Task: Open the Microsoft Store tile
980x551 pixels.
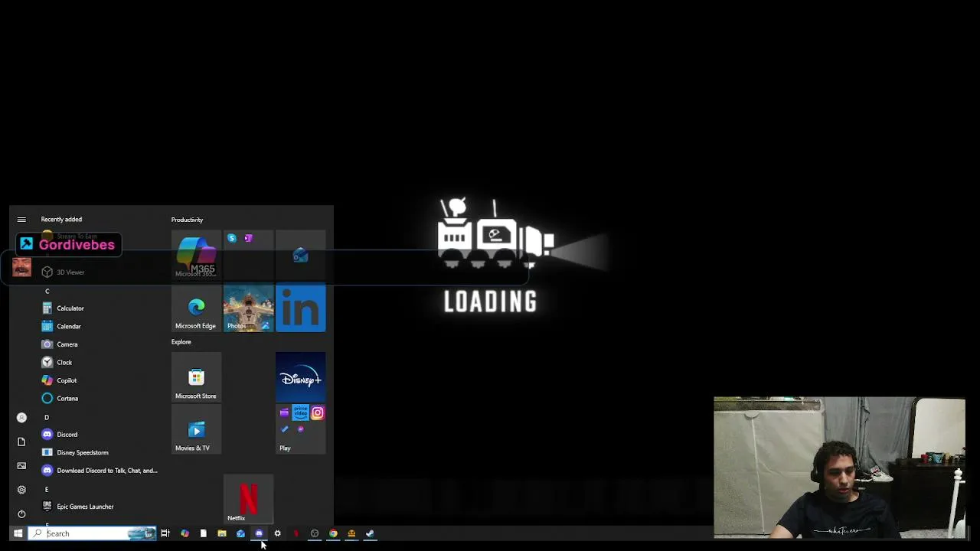Action: point(196,377)
